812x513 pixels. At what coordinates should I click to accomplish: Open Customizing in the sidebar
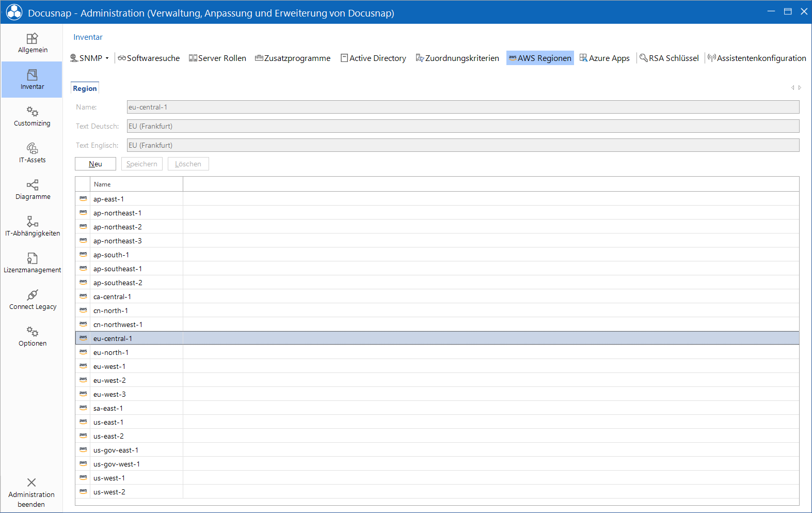[x=32, y=117]
